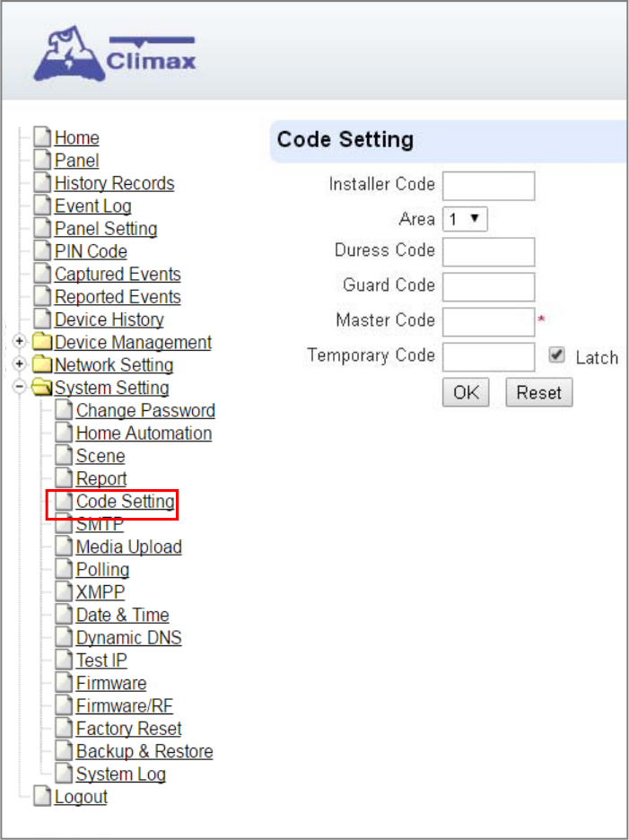The width and height of the screenshot is (629, 840).
Task: Click the OK button
Action: [x=466, y=393]
